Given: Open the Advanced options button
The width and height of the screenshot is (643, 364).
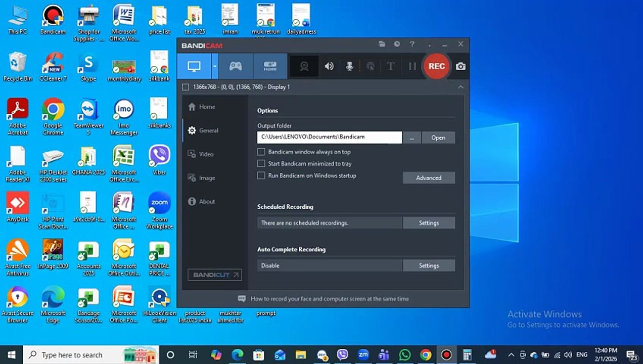Looking at the screenshot, I should point(429,178).
